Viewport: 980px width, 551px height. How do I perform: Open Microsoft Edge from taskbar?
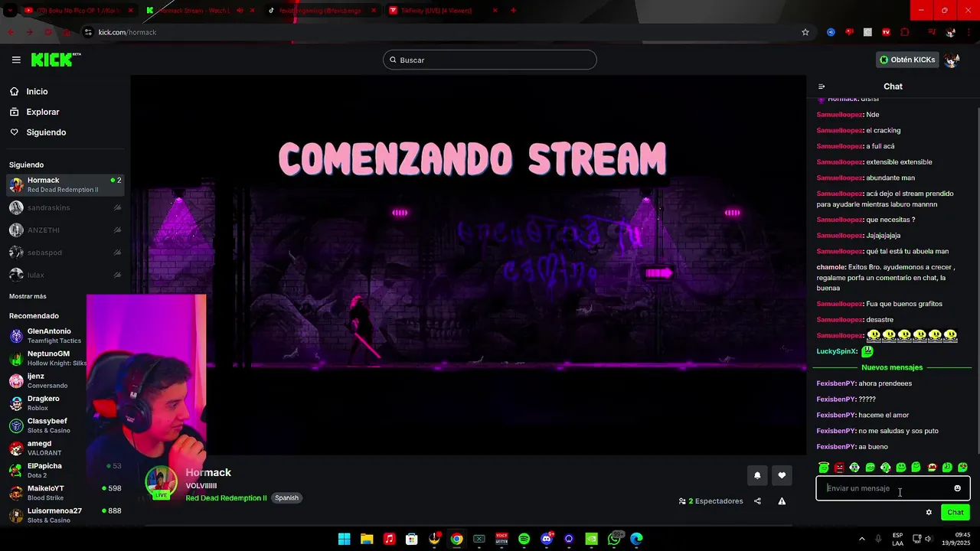point(636,539)
